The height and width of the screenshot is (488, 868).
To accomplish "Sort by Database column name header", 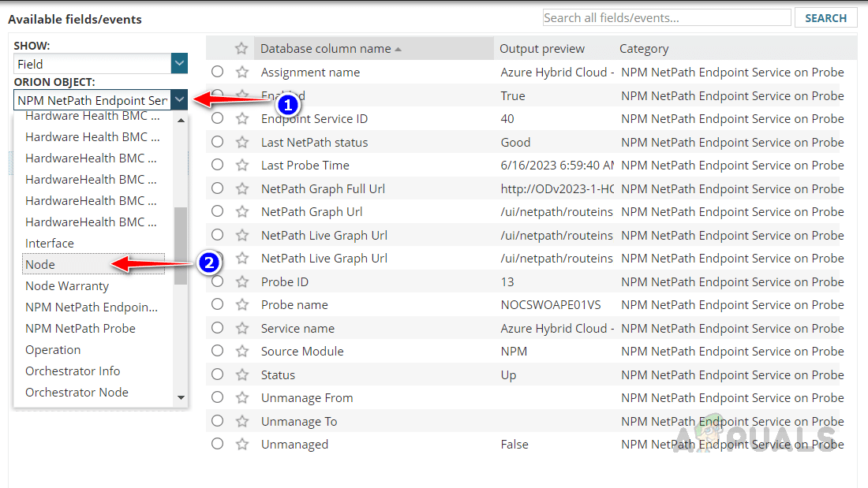I will click(x=326, y=49).
